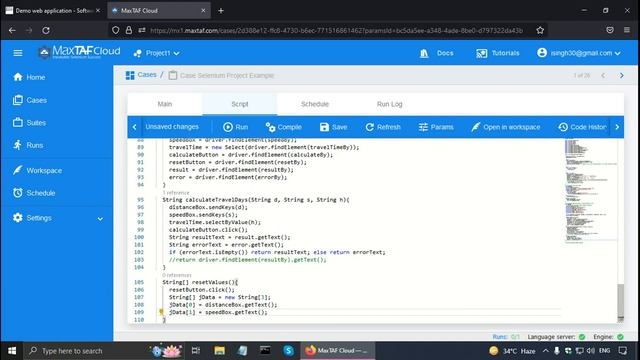Viewport: 640px width, 360px height.
Task: Click the Engine status icon
Action: [x=620, y=337]
